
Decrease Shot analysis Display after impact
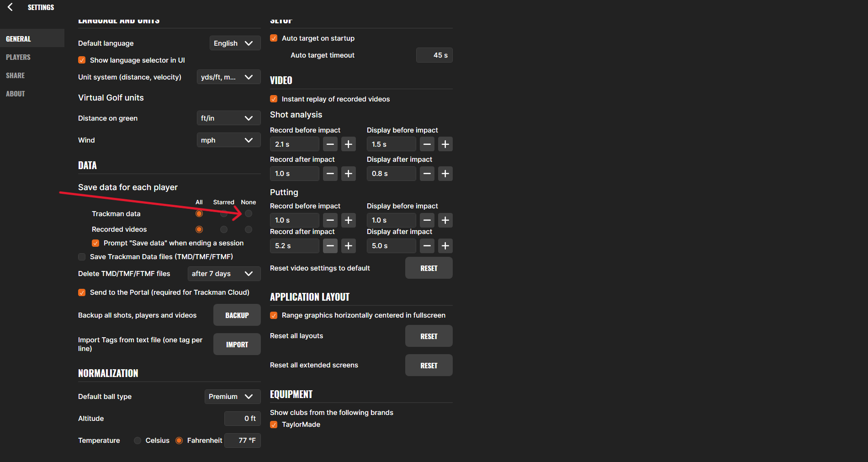tap(427, 174)
